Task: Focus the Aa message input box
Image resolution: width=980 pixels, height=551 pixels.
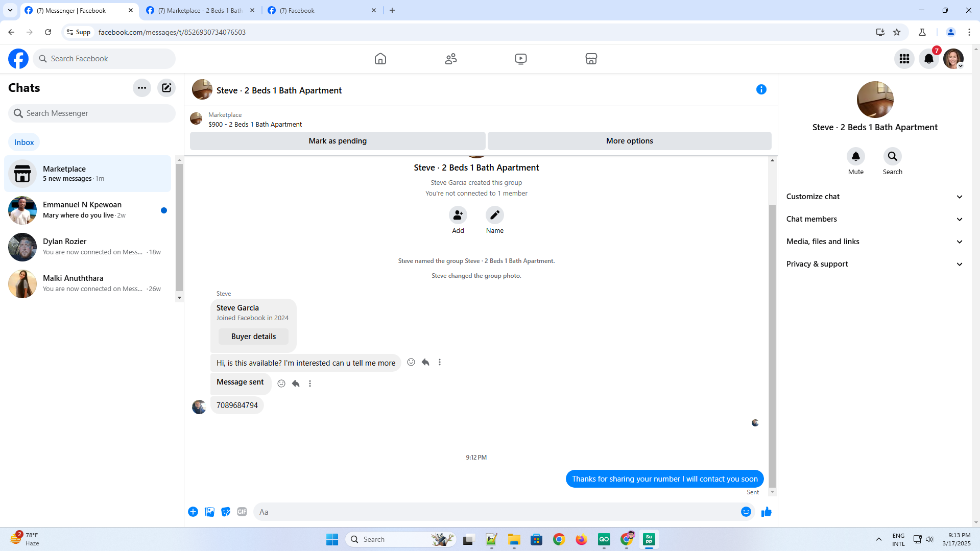Action: pos(495,512)
